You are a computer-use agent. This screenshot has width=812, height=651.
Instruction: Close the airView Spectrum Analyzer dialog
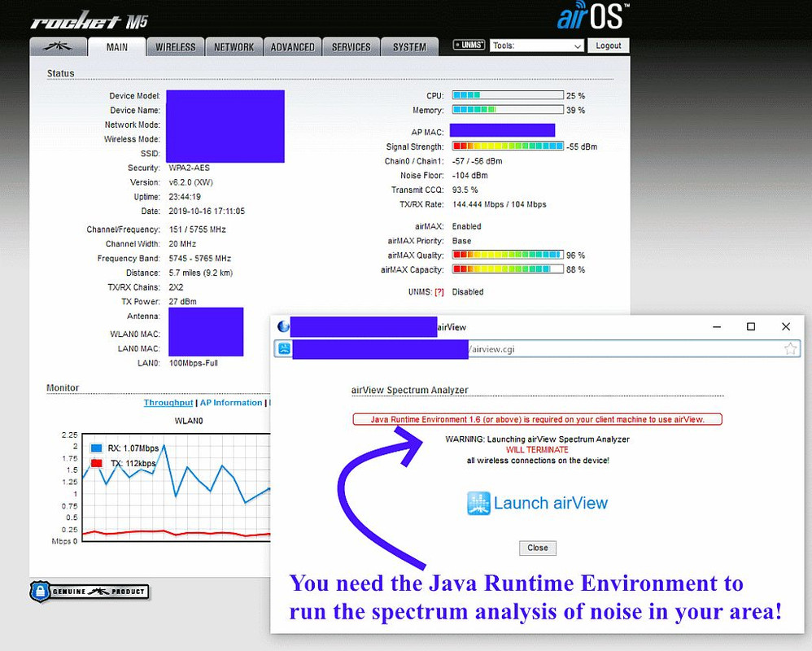(538, 548)
